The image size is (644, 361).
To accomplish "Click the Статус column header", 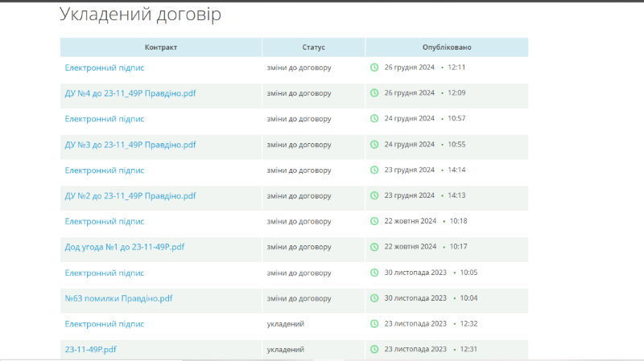I will [314, 47].
